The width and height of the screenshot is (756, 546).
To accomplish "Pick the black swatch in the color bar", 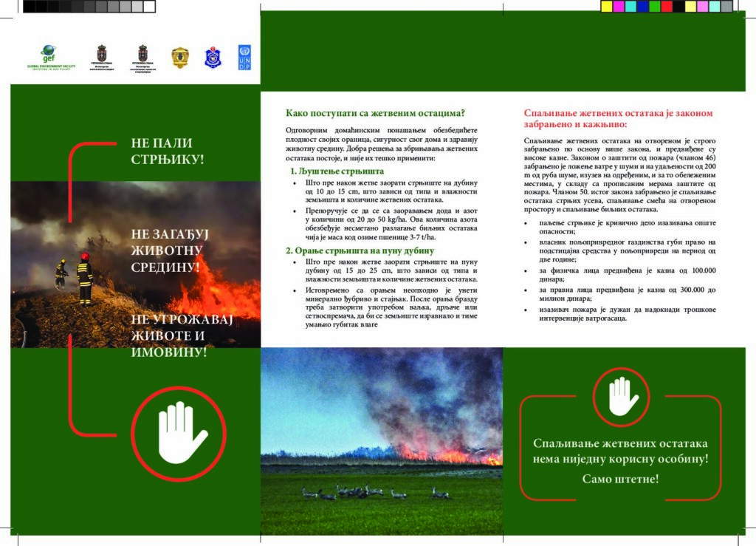I will (679, 6).
